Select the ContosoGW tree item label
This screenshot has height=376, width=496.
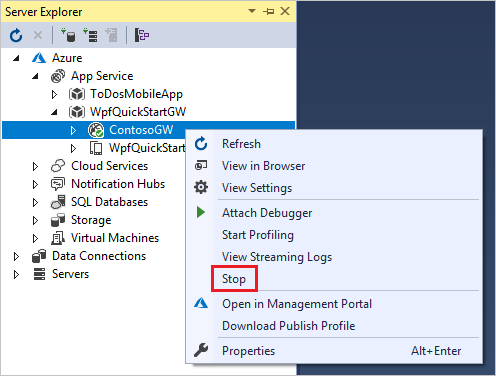141,130
